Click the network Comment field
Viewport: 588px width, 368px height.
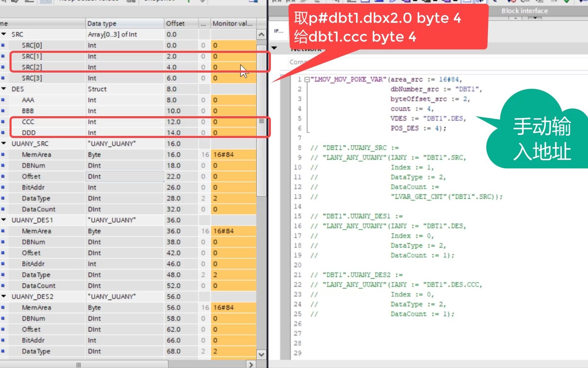click(298, 62)
